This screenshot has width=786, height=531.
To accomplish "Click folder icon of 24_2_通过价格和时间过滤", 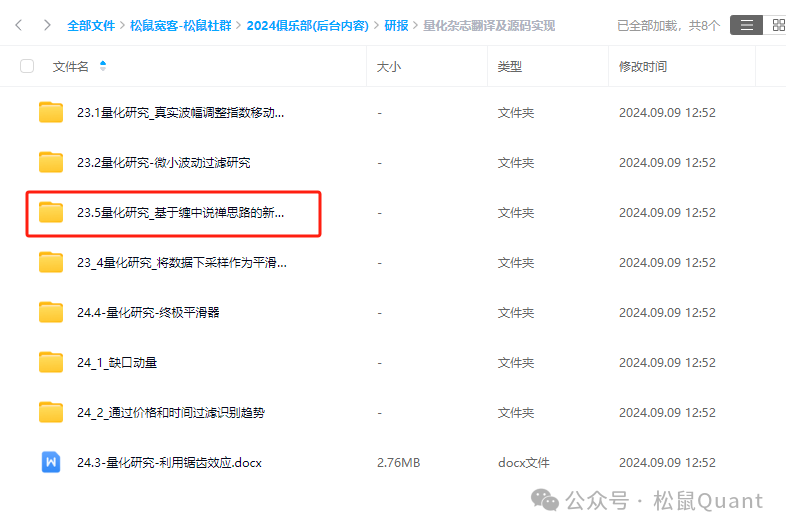I will click(x=51, y=413).
